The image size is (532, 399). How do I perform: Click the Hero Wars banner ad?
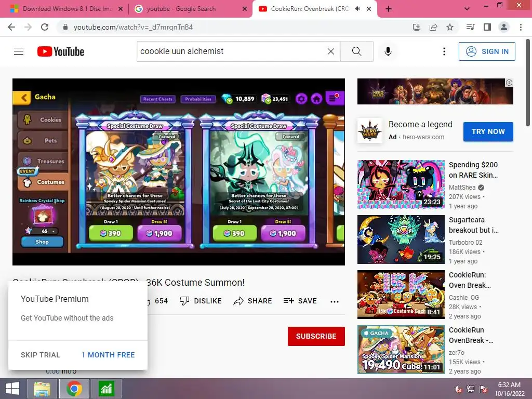point(435,91)
